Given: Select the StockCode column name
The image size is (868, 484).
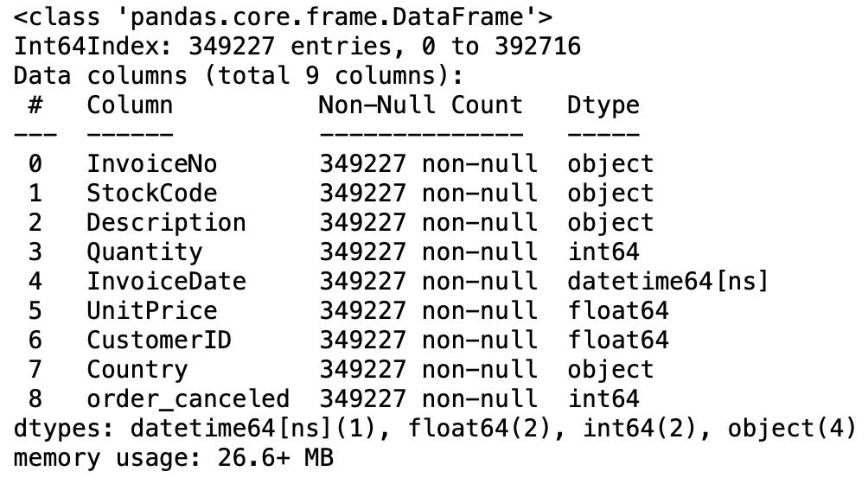Looking at the screenshot, I should tap(151, 193).
